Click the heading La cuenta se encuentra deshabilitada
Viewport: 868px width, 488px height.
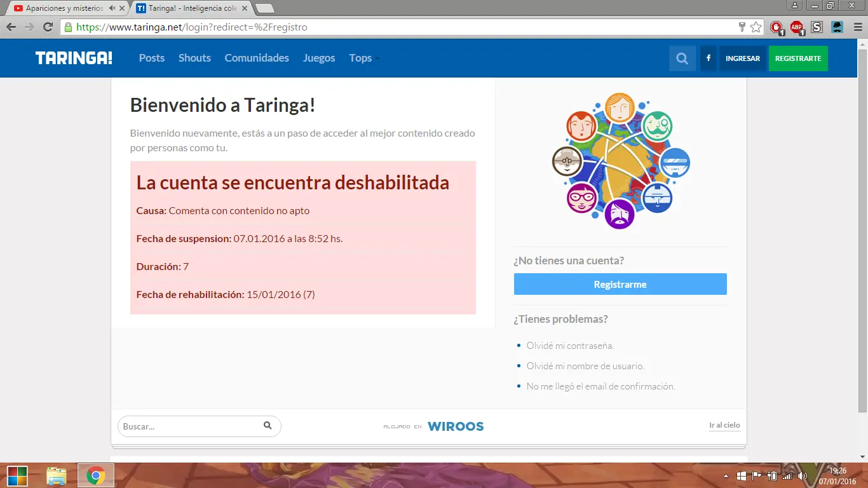(x=293, y=182)
